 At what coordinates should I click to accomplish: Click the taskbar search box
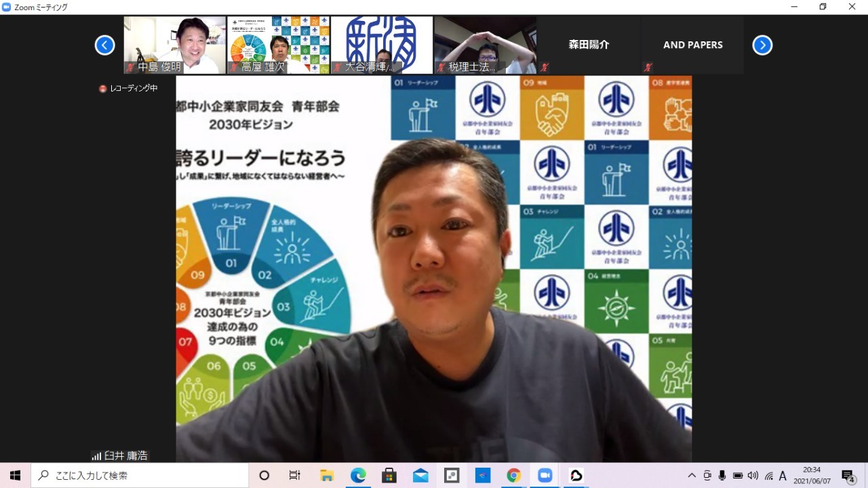click(140, 475)
